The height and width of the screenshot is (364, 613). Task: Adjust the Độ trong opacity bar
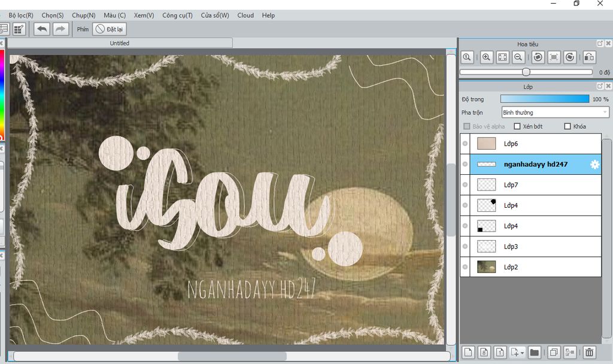tap(545, 99)
